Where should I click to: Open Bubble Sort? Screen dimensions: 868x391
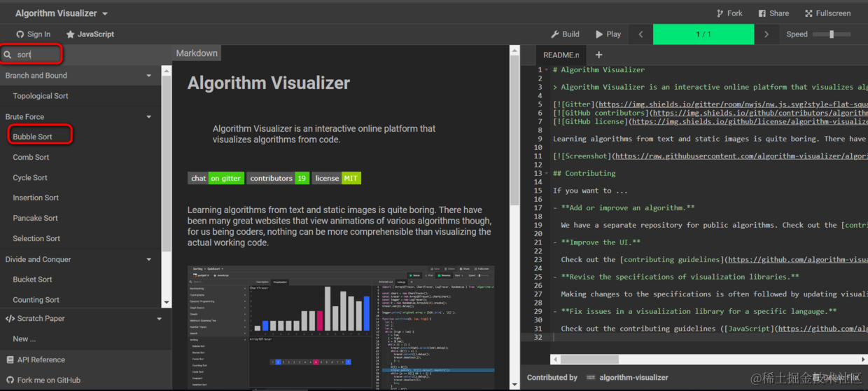click(32, 137)
